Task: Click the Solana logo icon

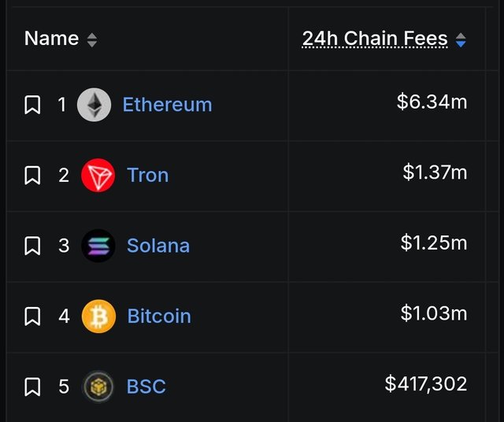Action: pos(98,246)
